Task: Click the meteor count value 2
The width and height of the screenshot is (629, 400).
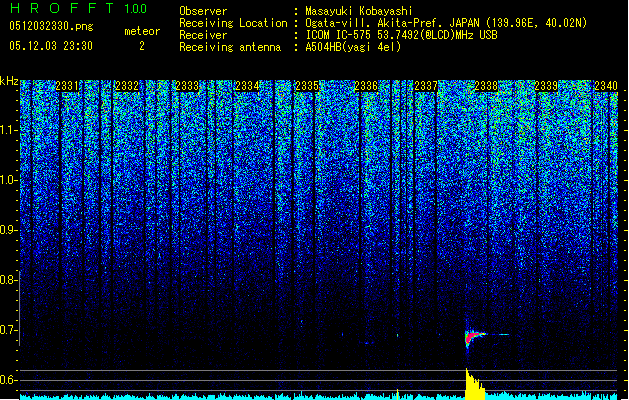Action: click(142, 46)
